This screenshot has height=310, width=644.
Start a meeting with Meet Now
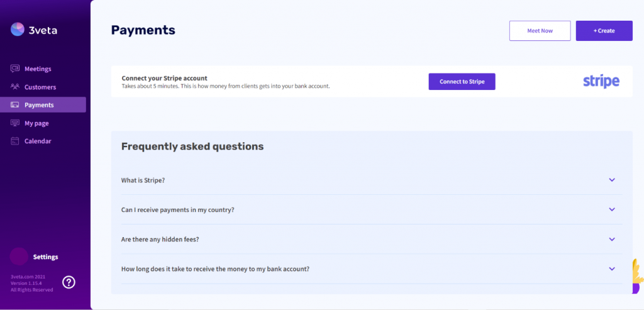click(x=540, y=31)
